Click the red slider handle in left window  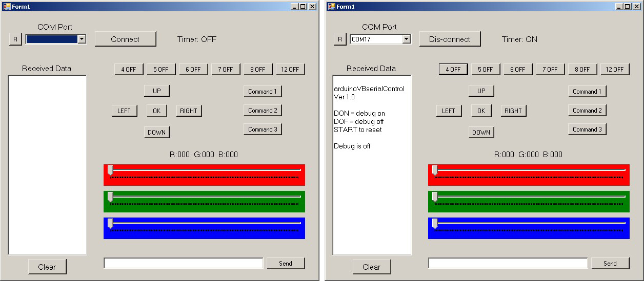click(x=110, y=170)
